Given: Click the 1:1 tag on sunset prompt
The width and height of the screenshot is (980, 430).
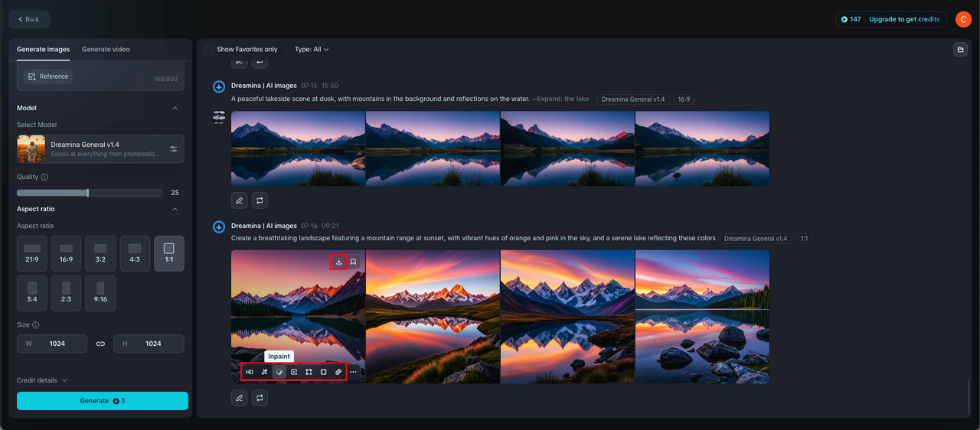Looking at the screenshot, I should pyautogui.click(x=804, y=239).
